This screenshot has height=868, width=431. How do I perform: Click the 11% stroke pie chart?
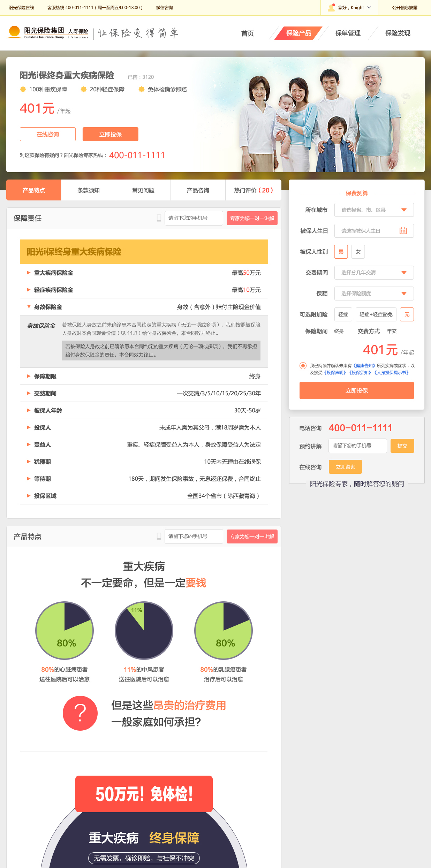click(x=144, y=630)
